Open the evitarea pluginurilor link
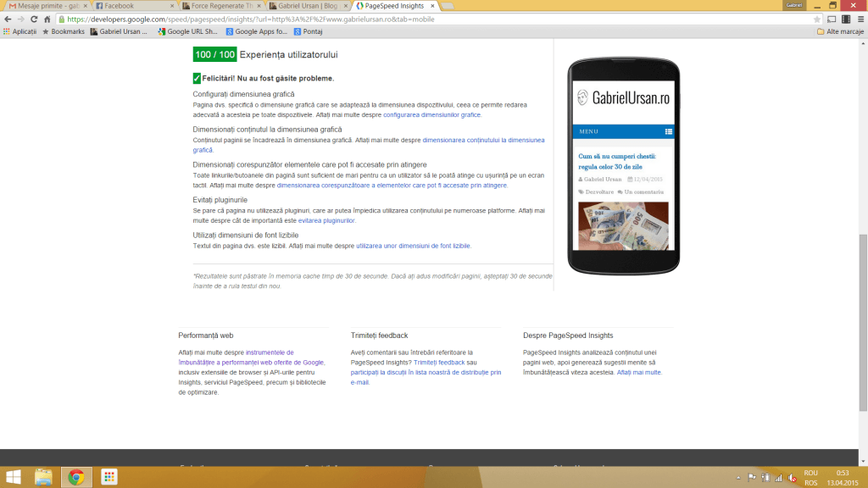868x488 pixels. click(x=326, y=220)
